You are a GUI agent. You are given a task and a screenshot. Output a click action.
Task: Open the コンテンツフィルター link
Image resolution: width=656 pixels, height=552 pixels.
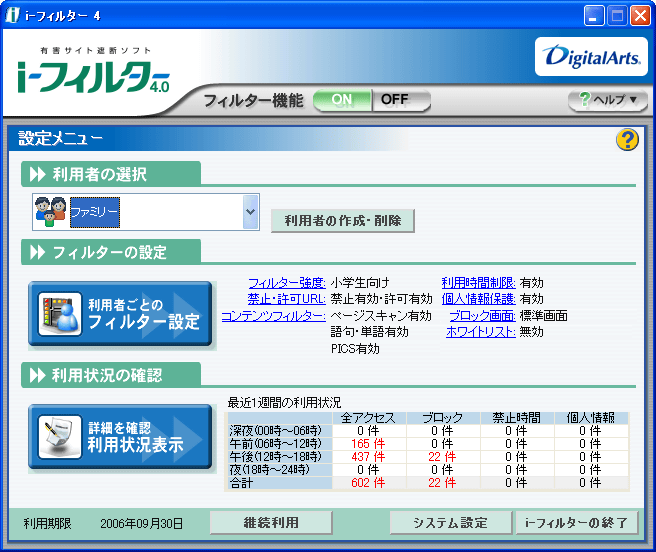pos(274,316)
